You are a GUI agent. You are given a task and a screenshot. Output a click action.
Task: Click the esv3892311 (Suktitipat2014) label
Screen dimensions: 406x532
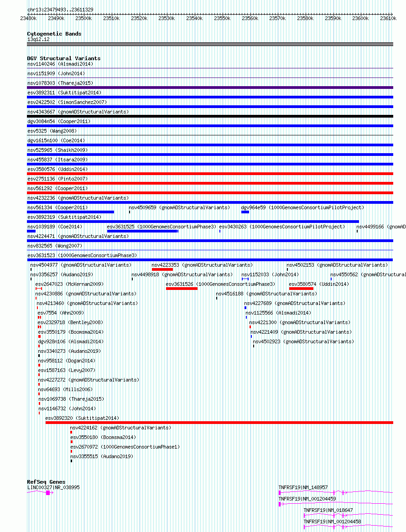tap(64, 92)
